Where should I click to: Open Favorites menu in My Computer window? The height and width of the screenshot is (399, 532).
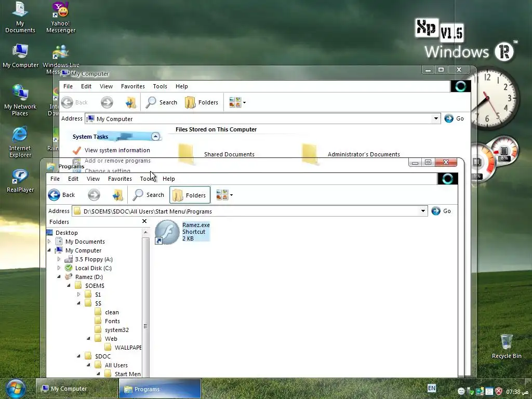(132, 86)
